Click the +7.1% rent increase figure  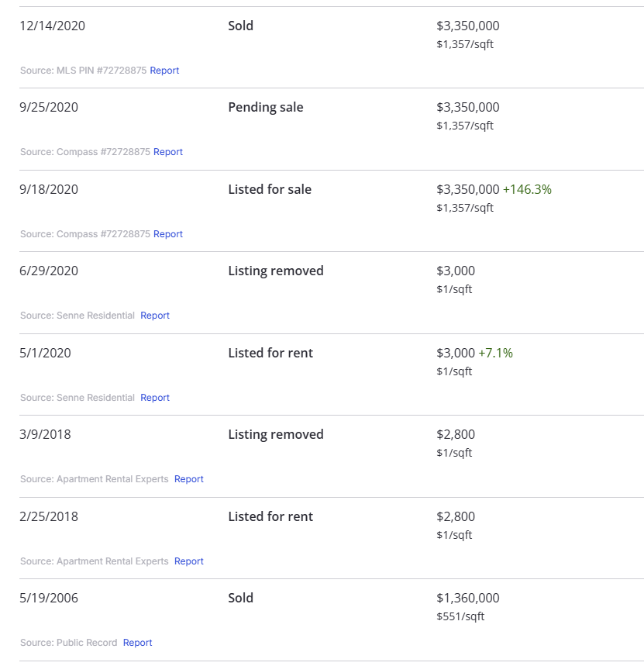[x=495, y=353]
